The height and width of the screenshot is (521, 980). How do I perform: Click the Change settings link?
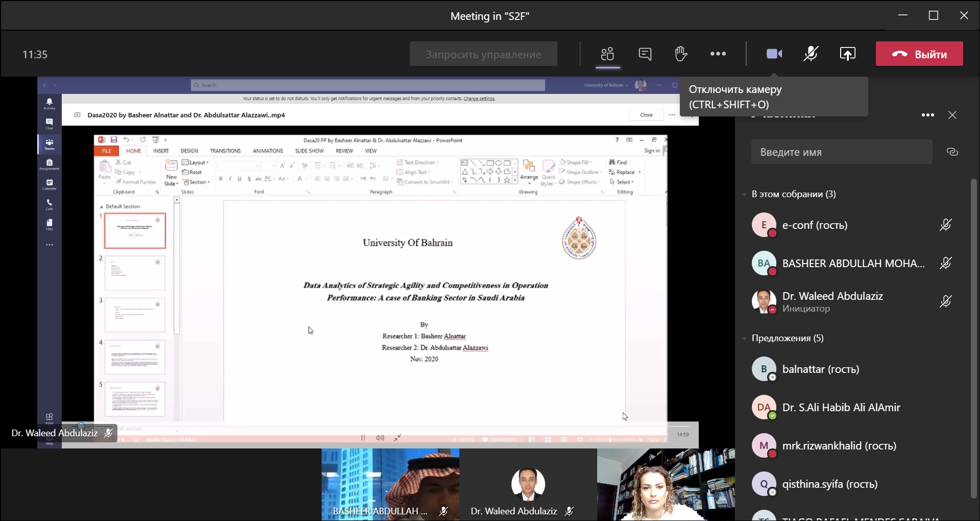point(479,99)
